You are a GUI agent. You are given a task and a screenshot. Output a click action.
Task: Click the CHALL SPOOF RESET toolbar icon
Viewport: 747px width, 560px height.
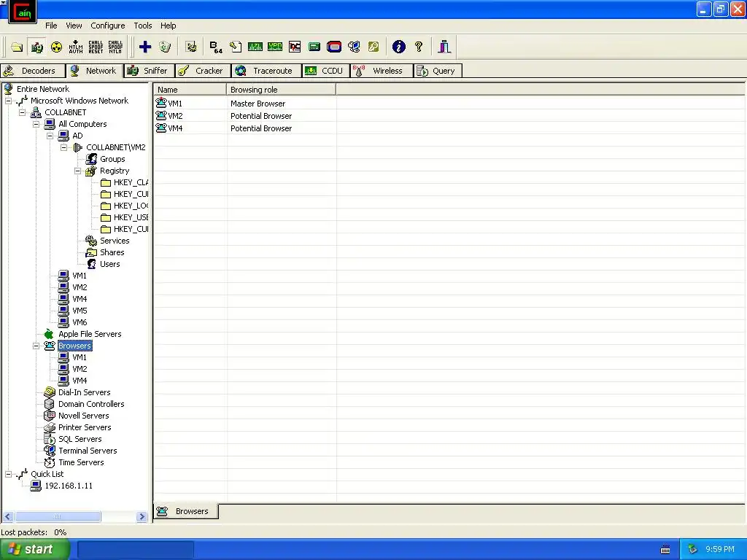click(96, 47)
